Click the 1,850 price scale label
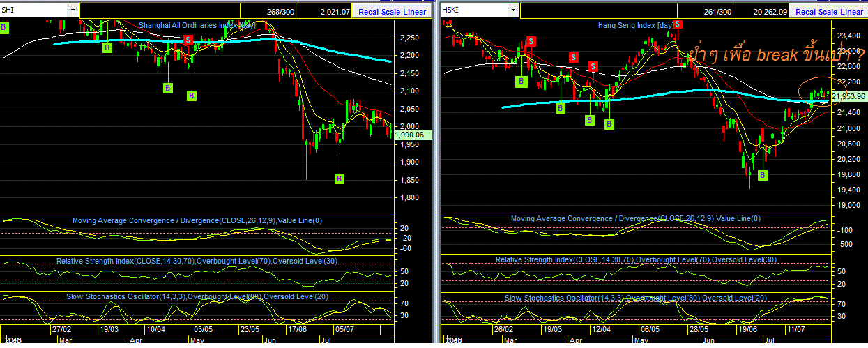This screenshot has width=868, height=348. pos(409,180)
